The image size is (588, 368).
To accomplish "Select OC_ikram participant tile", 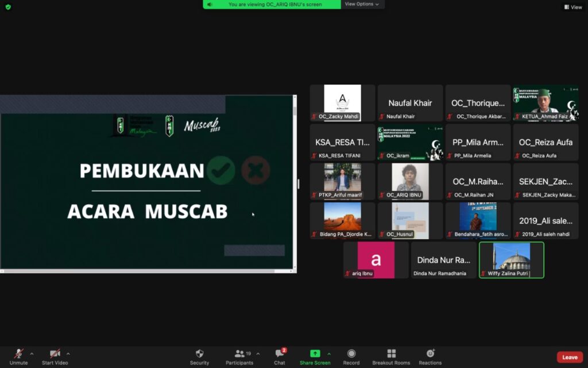I will (410, 143).
